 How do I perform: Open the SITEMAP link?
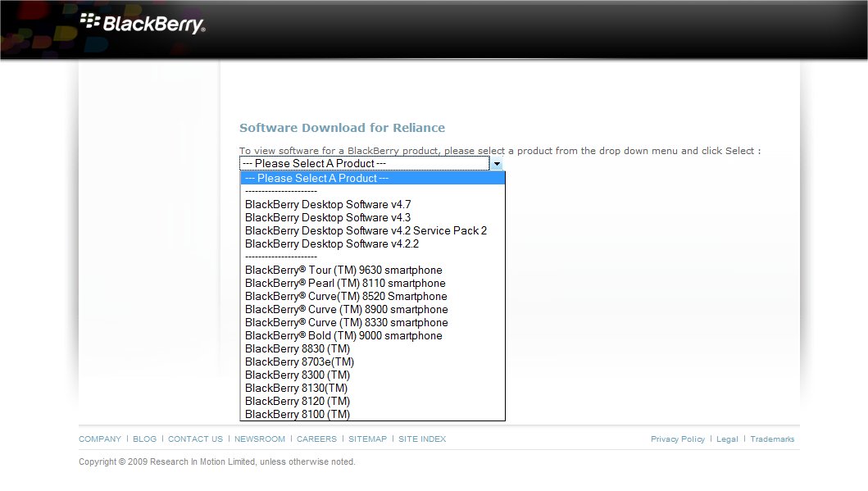coord(367,439)
